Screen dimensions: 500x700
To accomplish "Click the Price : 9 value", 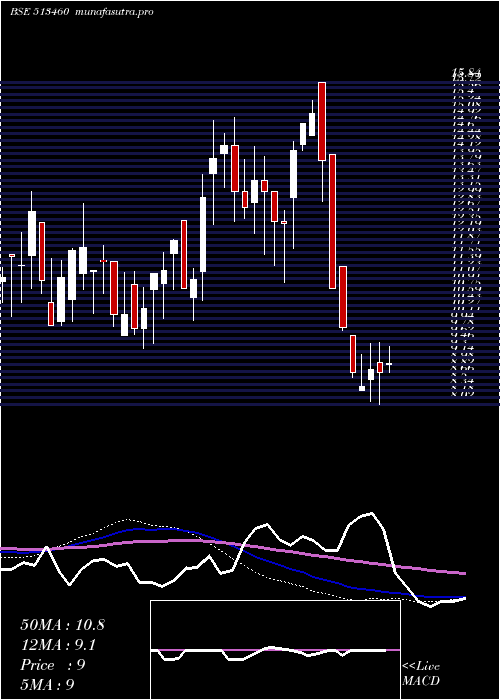I will point(53,665).
